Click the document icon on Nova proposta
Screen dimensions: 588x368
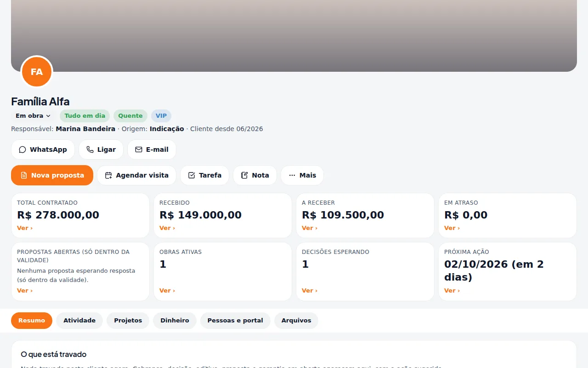[24, 175]
